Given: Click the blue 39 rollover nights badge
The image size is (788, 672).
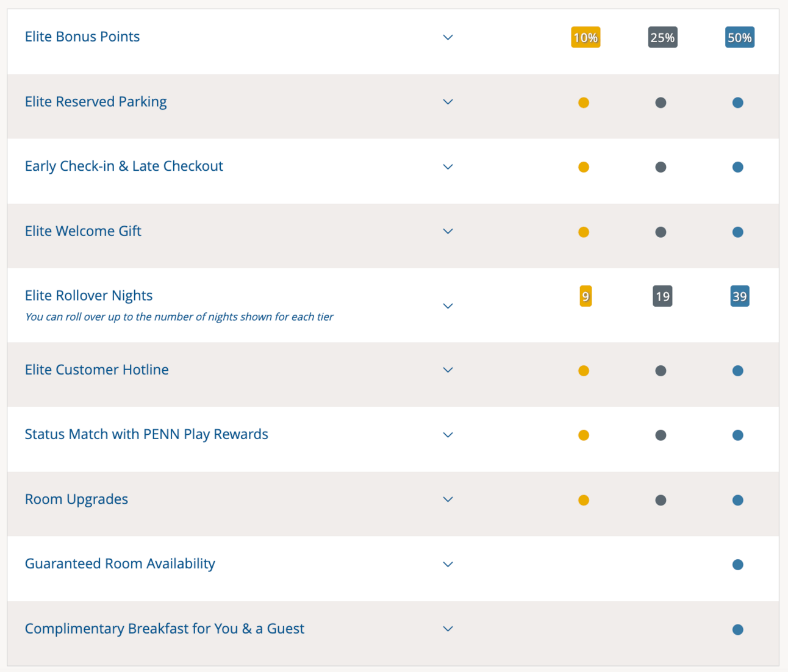Looking at the screenshot, I should click(x=739, y=296).
